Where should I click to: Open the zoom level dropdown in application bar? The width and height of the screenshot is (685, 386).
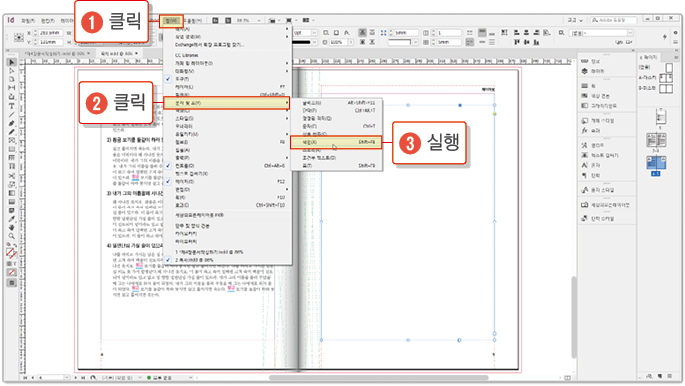pyautogui.click(x=259, y=21)
